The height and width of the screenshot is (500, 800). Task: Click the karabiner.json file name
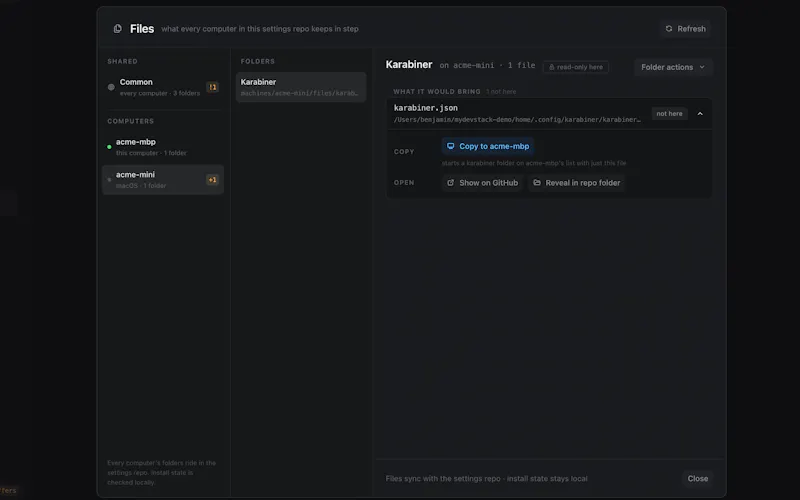tap(426, 108)
